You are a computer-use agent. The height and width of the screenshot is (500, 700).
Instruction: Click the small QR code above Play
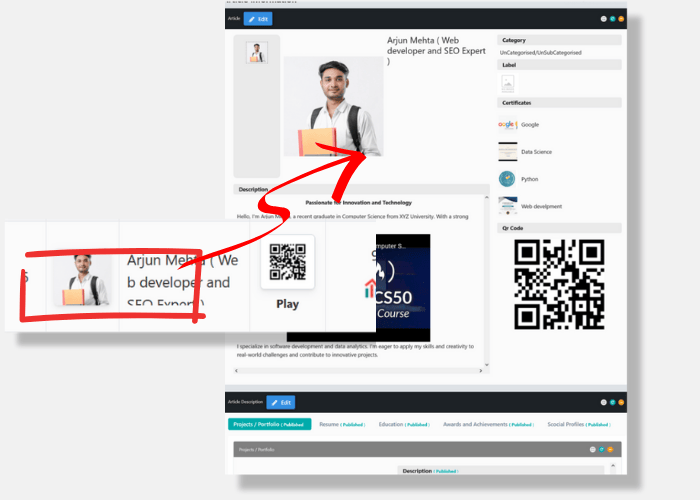288,261
